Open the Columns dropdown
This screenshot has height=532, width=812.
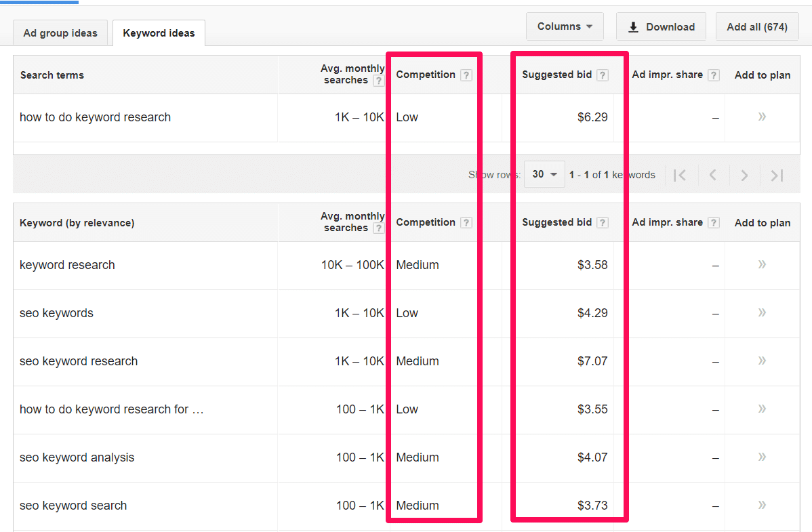pyautogui.click(x=565, y=26)
